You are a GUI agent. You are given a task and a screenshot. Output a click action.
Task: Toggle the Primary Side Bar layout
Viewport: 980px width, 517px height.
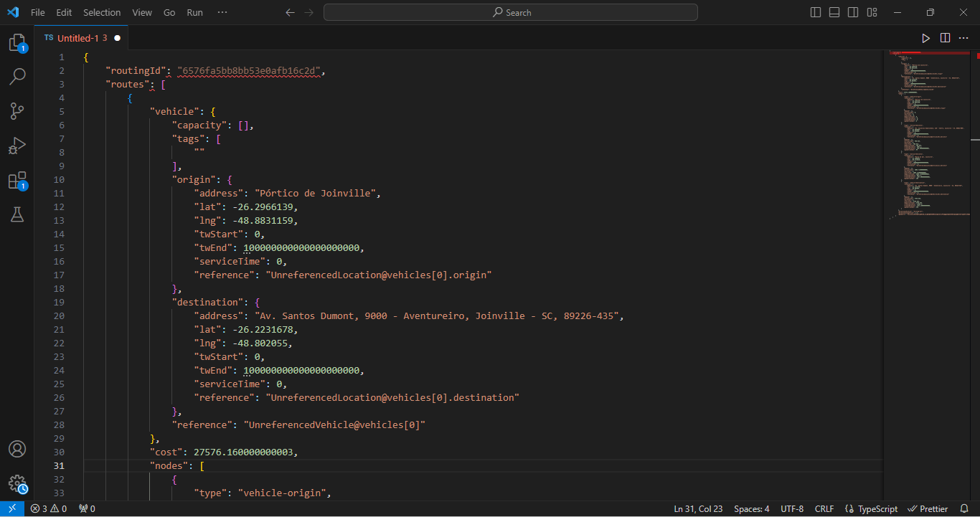[816, 12]
